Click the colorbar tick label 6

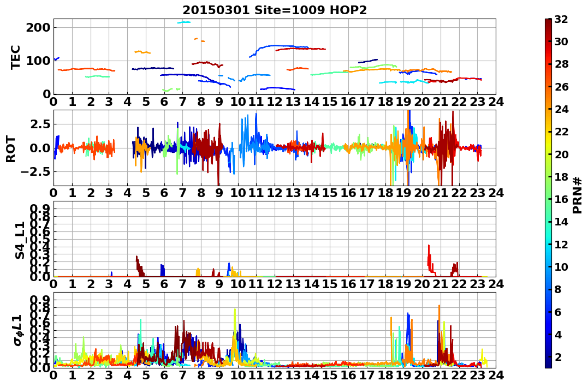[558, 312]
